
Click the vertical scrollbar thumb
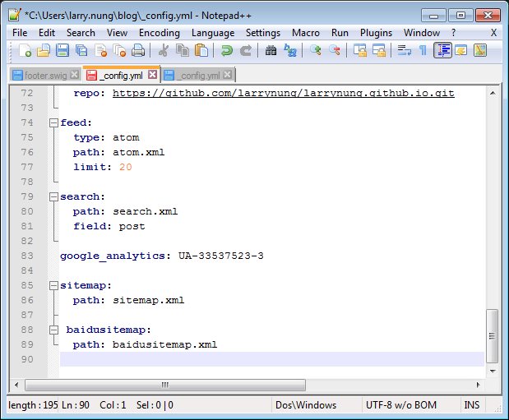click(x=493, y=336)
